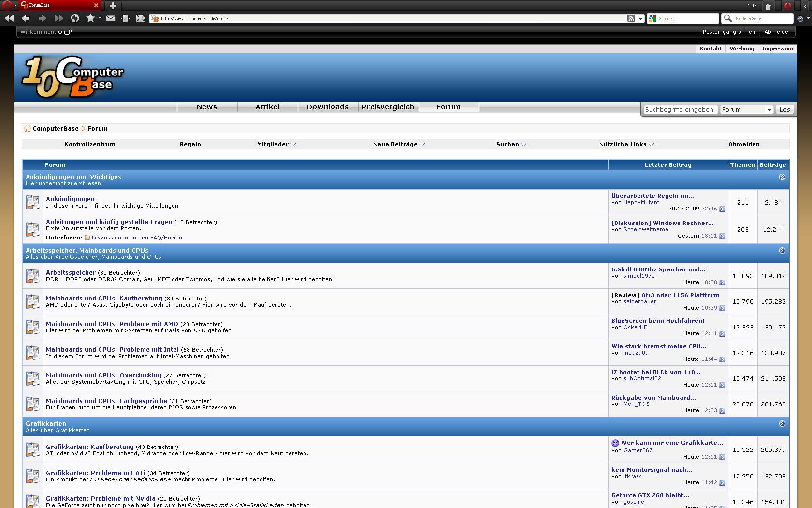Open Kontrollzentrum
812x508 pixels.
(90, 144)
